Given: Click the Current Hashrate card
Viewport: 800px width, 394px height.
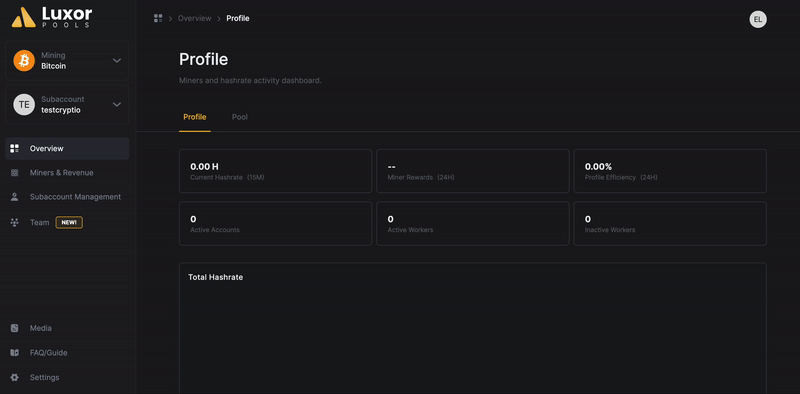Looking at the screenshot, I should click(276, 171).
